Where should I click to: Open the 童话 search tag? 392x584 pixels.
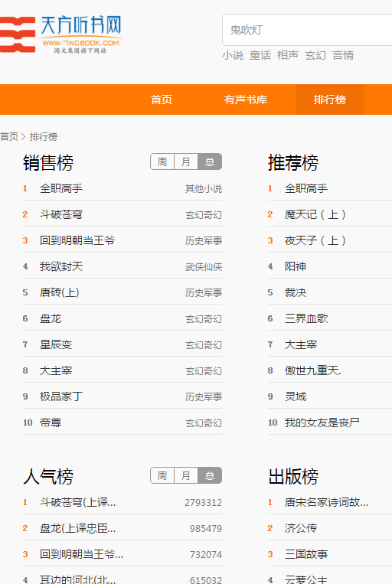(260, 56)
